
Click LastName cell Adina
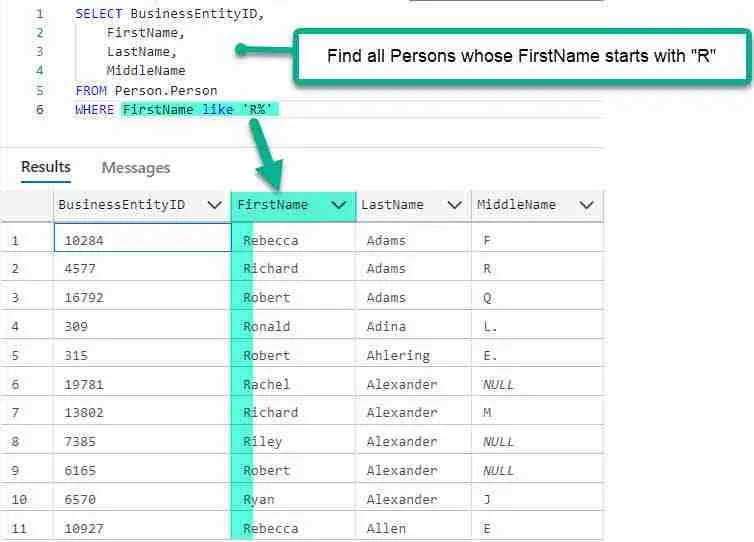[414, 326]
